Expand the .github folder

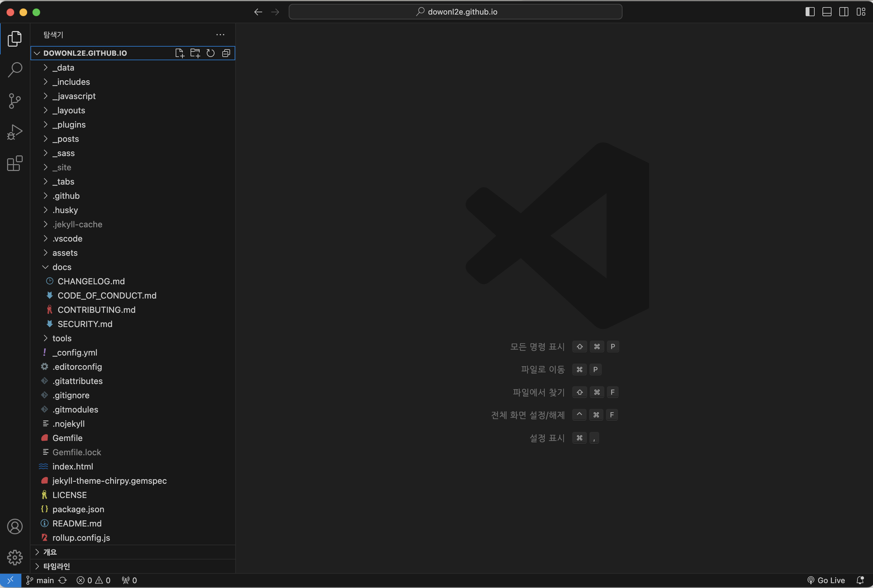point(133,196)
